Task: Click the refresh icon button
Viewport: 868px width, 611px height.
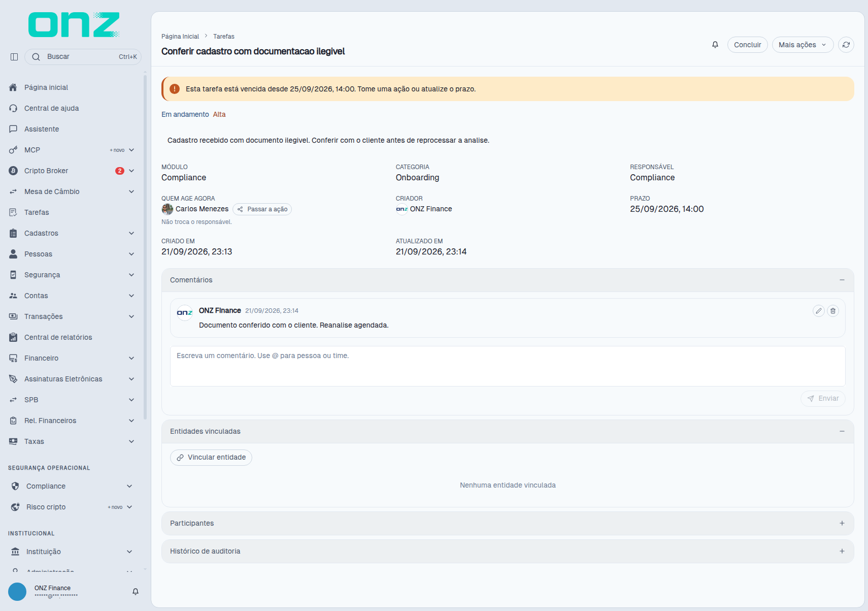Action: pyautogui.click(x=846, y=45)
